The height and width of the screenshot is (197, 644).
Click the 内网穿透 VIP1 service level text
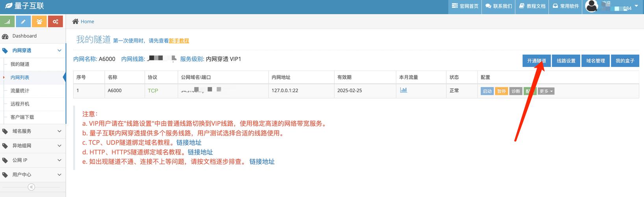[x=224, y=59]
